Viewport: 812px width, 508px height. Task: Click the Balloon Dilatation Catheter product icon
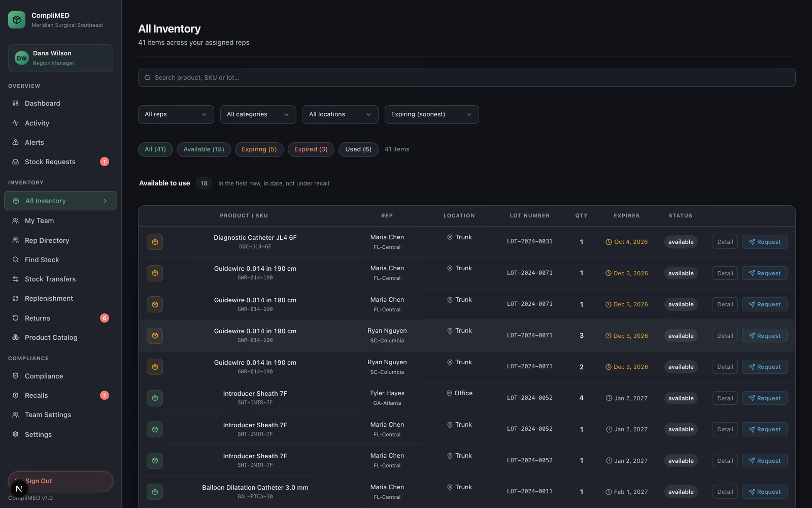click(155, 492)
